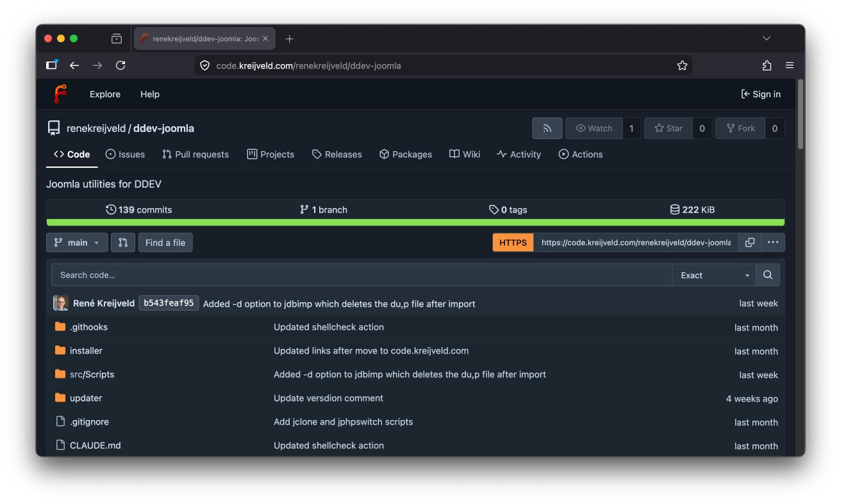The width and height of the screenshot is (841, 504).
Task: Close the ddev-joomla browser tab
Action: tap(265, 38)
